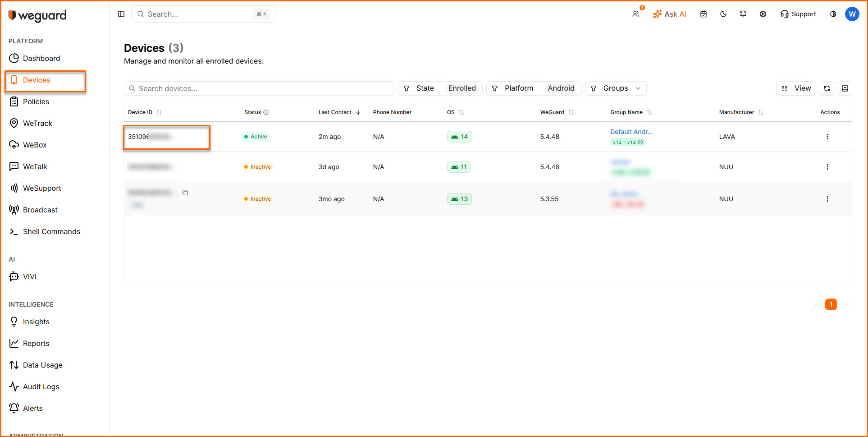Toggle the sidebar collapse icon
The image size is (868, 437).
121,14
